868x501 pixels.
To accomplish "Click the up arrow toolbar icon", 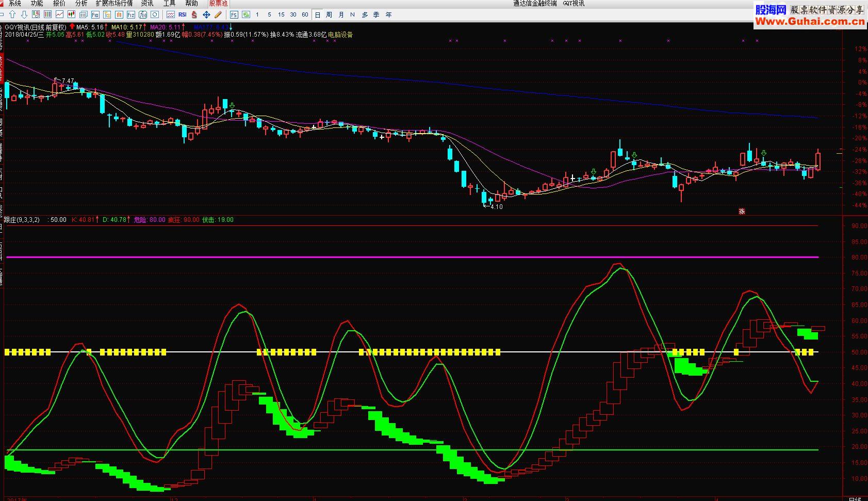I will [12, 14].
